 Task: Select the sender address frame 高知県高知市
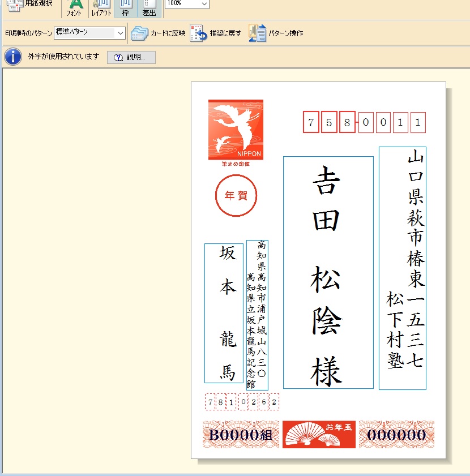257,315
